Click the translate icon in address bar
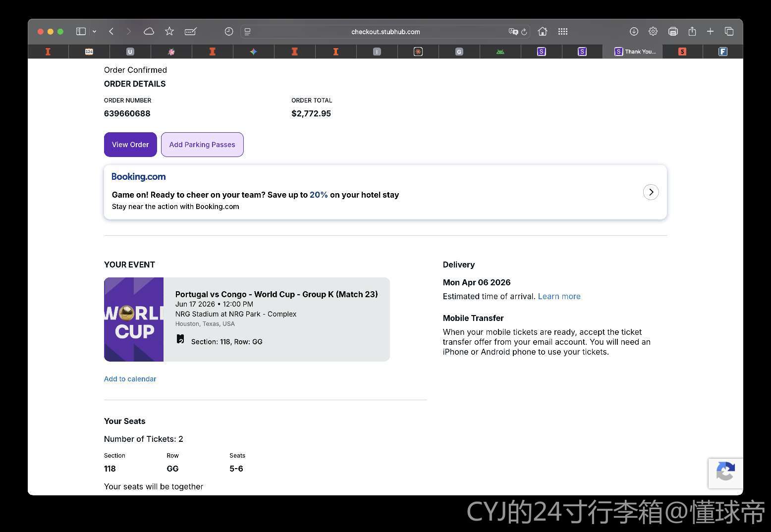This screenshot has height=532, width=771. point(513,31)
